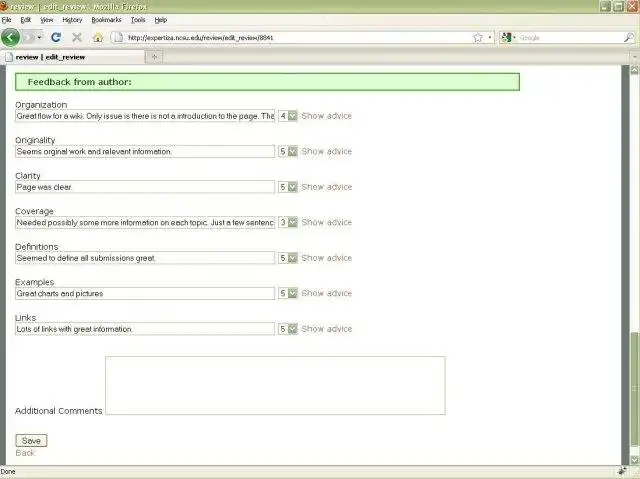Image resolution: width=640 pixels, height=479 pixels.
Task: Open the Organization score dropdown
Action: tap(288, 116)
